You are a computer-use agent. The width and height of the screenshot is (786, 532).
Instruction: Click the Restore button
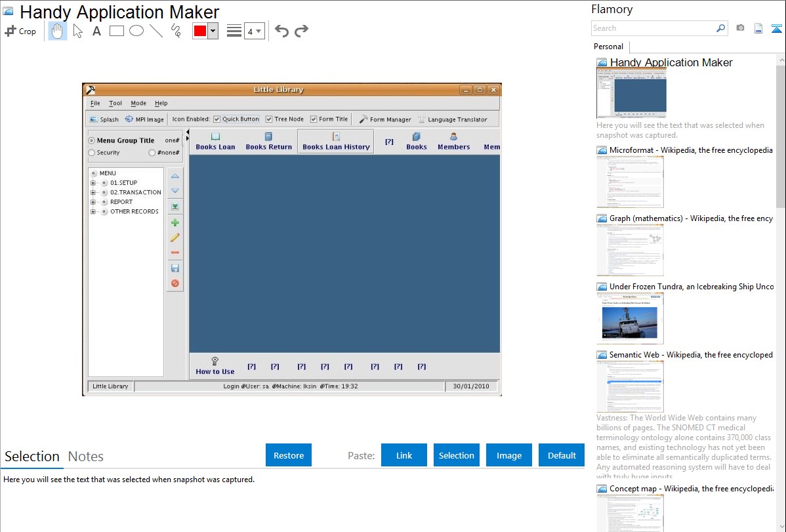(x=289, y=455)
